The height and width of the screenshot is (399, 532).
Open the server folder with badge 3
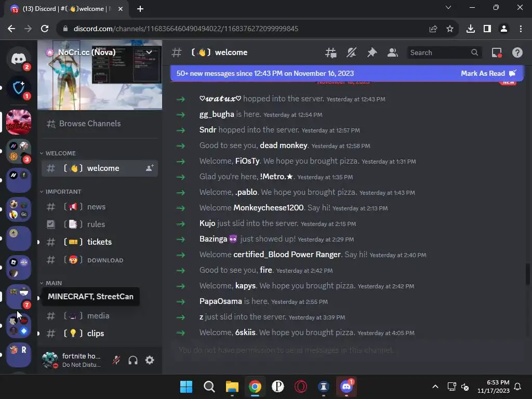coord(19,151)
